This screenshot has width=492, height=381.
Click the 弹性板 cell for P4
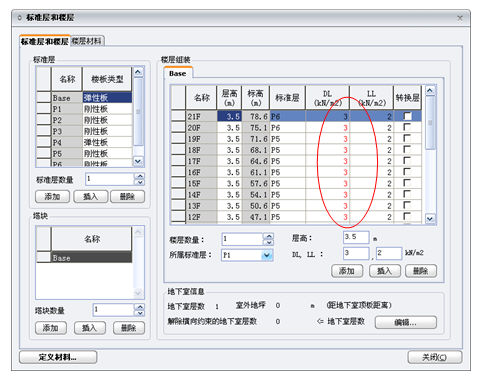[107, 142]
